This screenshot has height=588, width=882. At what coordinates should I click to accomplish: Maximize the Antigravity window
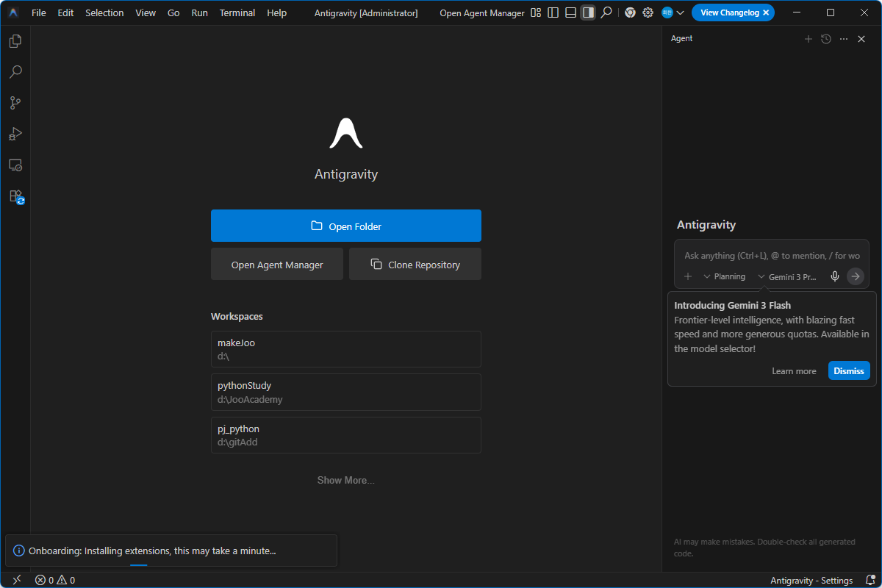click(831, 12)
